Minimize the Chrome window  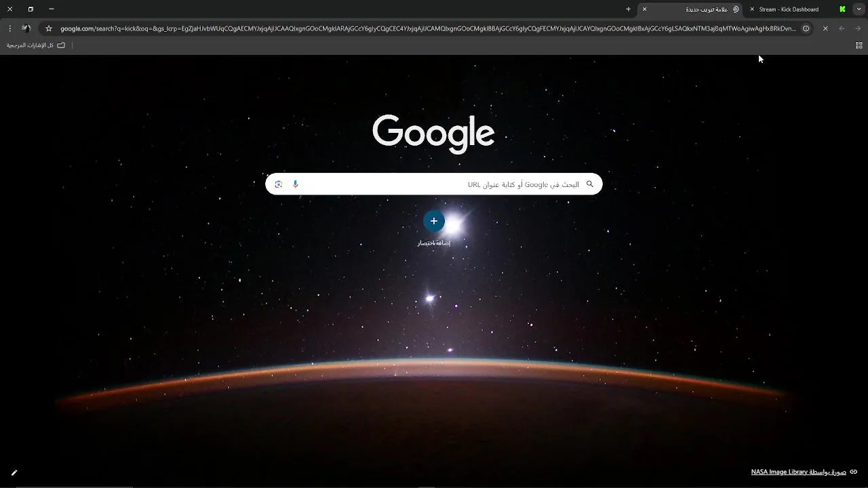pyautogui.click(x=52, y=9)
